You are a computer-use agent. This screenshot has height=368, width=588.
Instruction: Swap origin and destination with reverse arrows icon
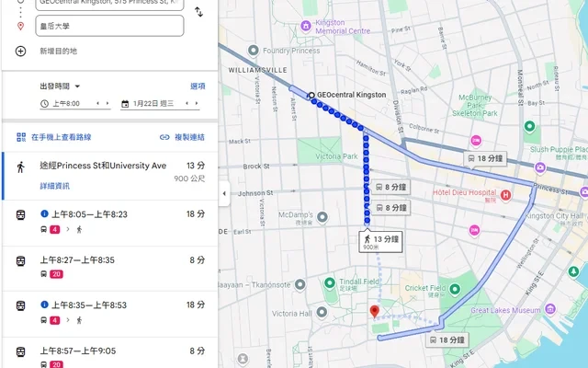(x=198, y=12)
